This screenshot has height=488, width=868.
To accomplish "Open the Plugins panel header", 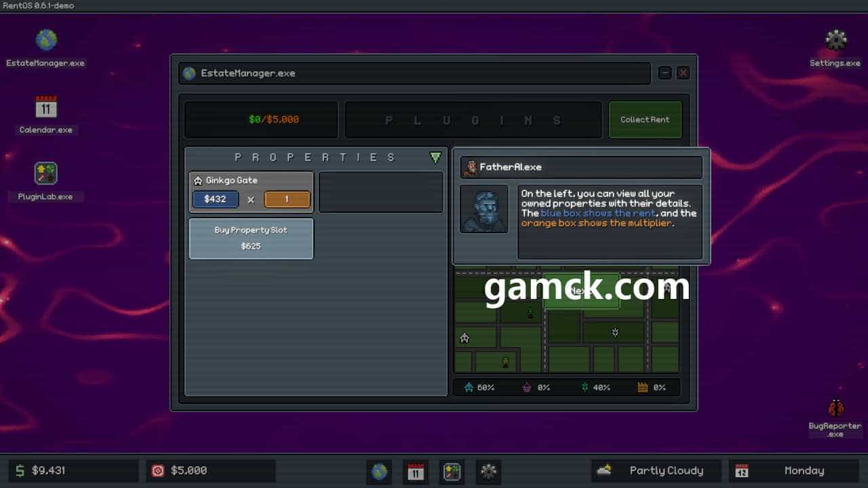I will (473, 120).
